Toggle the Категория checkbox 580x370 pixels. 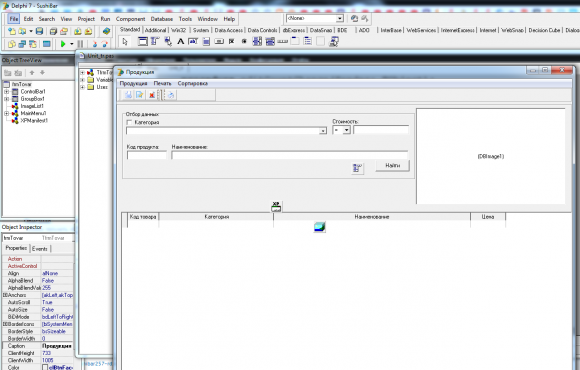coord(129,122)
